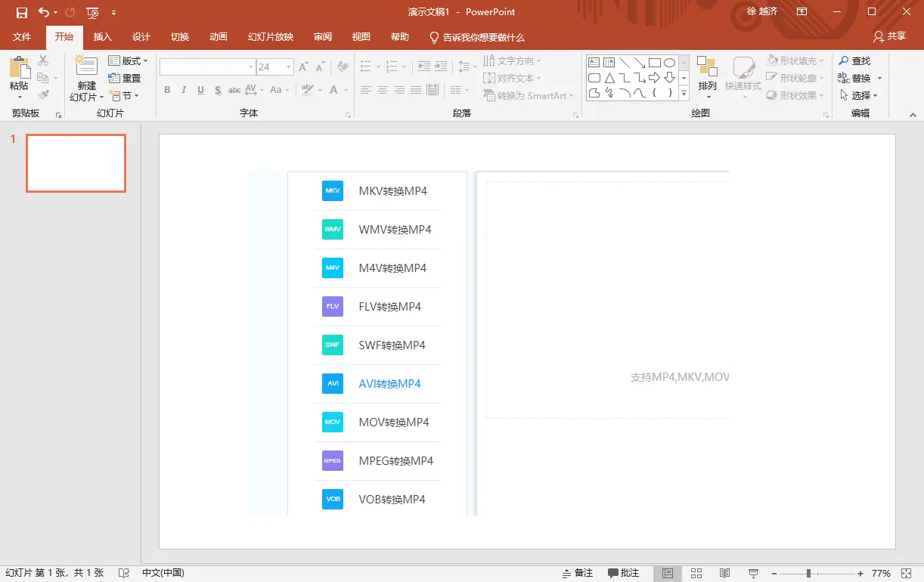
Task: Click the AVI转换MP4 link in the slide
Action: pyautogui.click(x=389, y=383)
